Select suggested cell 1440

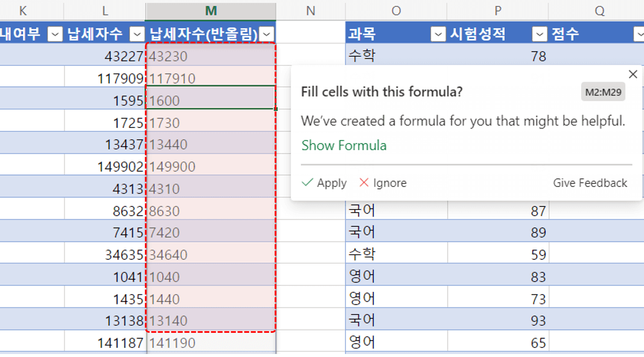(211, 297)
